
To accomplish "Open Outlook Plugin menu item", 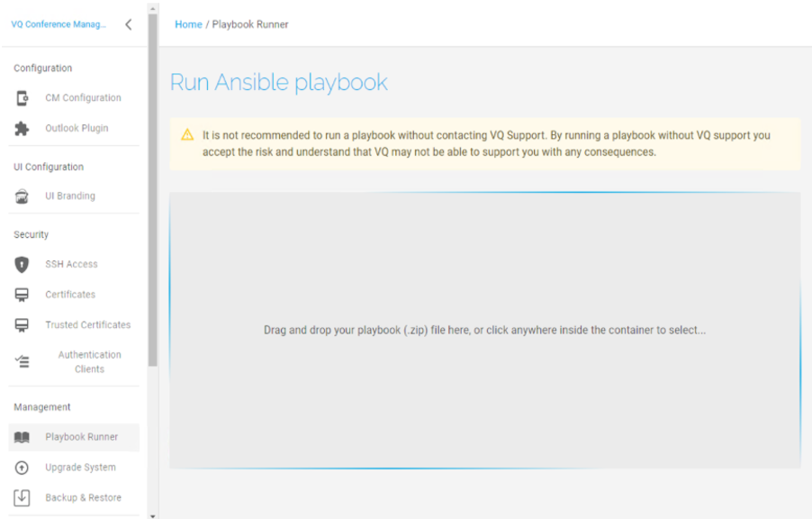I will [74, 128].
